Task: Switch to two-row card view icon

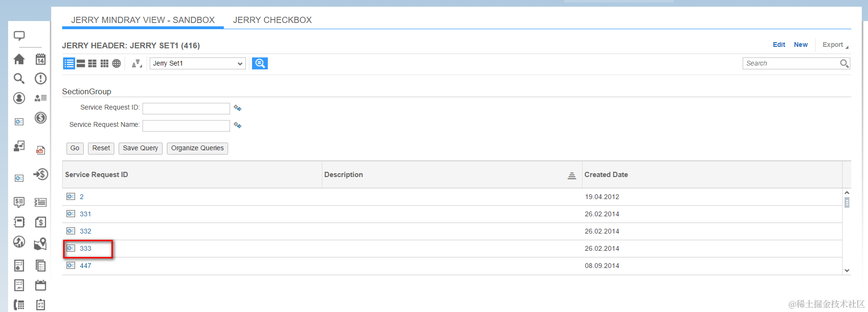Action: point(81,63)
